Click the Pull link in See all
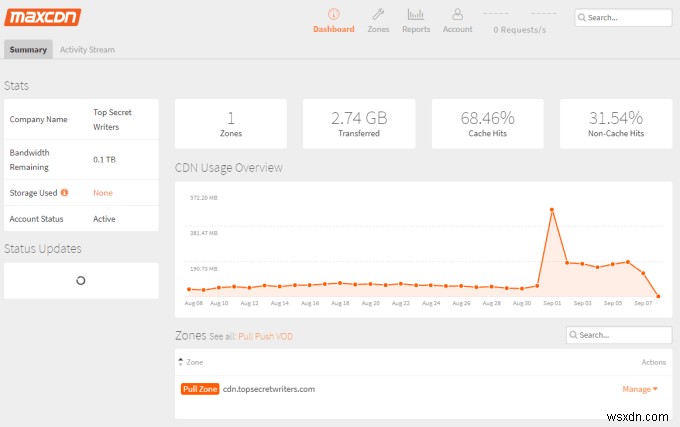 point(246,336)
